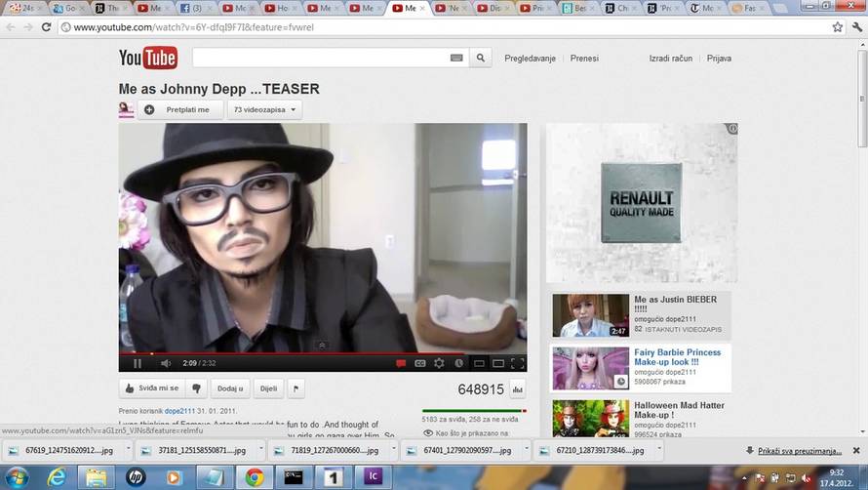Open the Pregledavanje menu link

click(x=530, y=59)
